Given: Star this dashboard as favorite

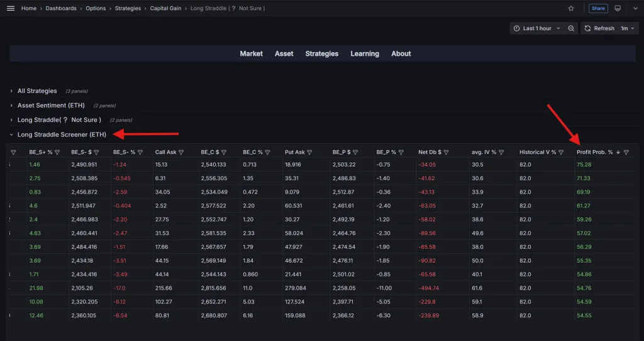Looking at the screenshot, I should coord(571,8).
